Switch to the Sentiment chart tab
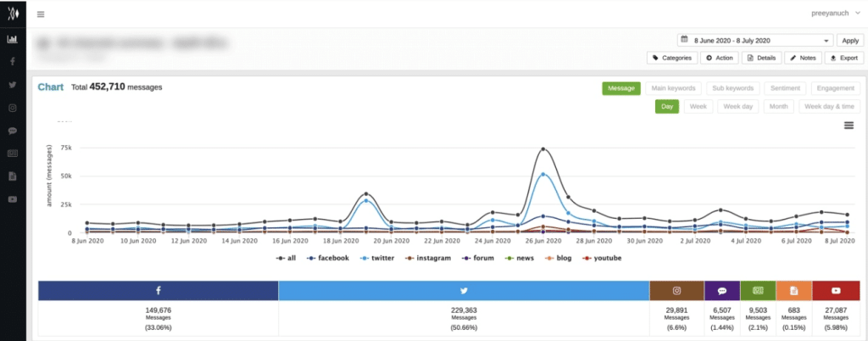Screen dimensions: 868x341 784,88
